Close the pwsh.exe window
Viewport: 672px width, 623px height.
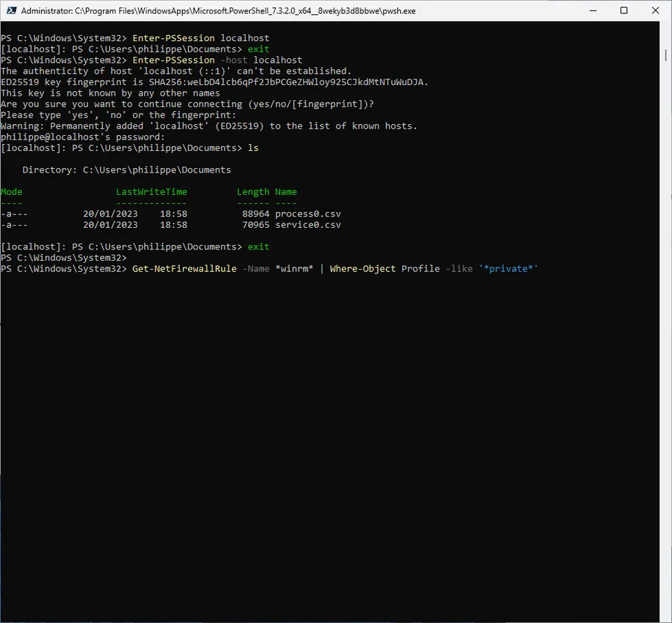pos(656,10)
